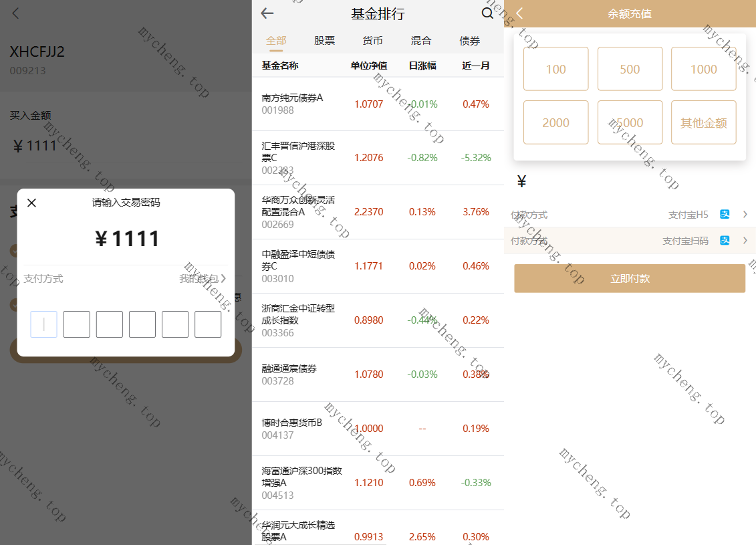This screenshot has height=545, width=756.
Task: Tap the XHCFJJ2 fund name
Action: pos(37,51)
